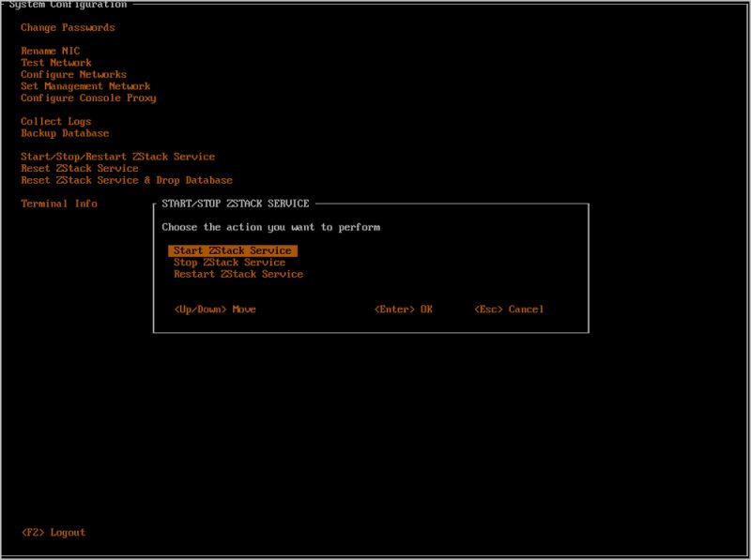Cancel dialog via Esc Cancel control
Image resolution: width=751 pixels, height=560 pixels.
[508, 309]
